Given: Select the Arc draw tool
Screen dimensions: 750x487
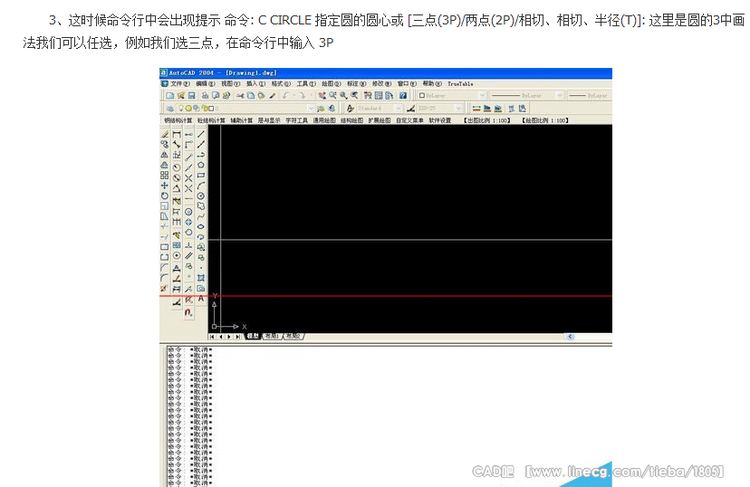Looking at the screenshot, I should [x=200, y=185].
